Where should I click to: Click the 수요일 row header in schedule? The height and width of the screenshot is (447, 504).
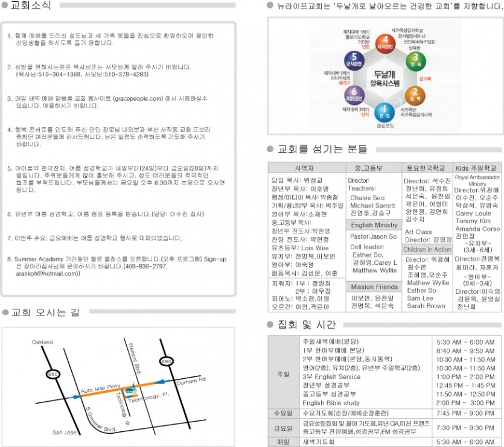[283, 413]
